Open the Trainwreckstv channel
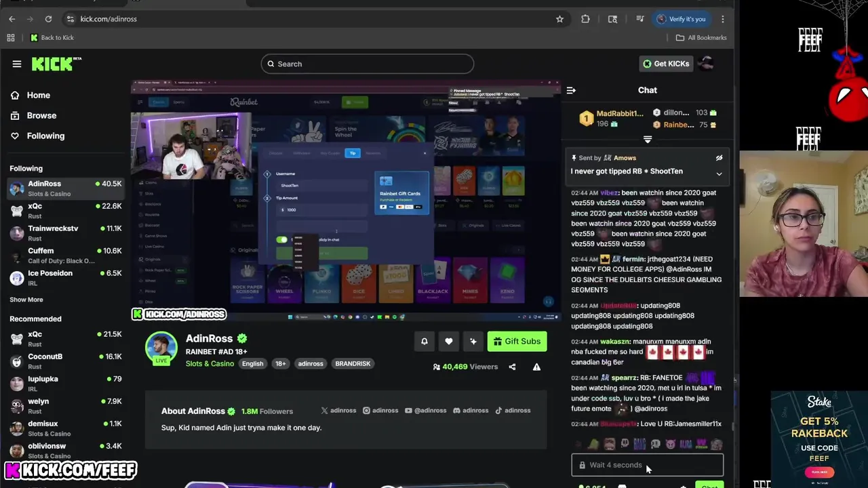This screenshot has width=868, height=488. click(65, 233)
